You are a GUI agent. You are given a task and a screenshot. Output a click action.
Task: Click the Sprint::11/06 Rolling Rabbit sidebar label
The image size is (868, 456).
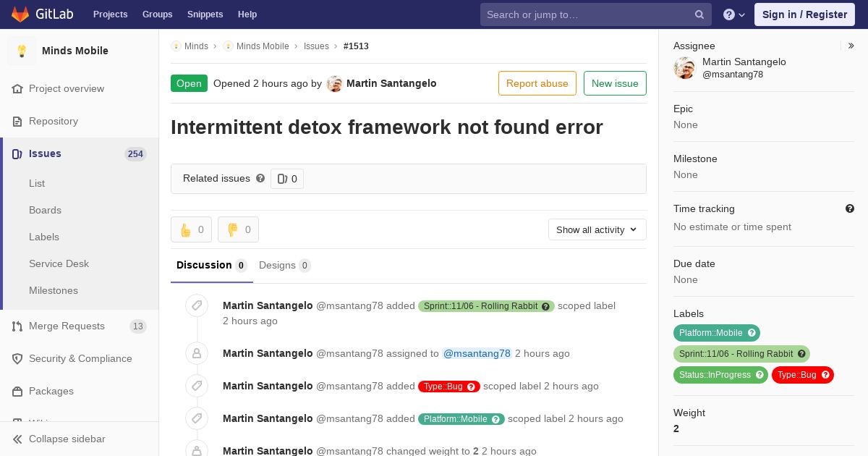coord(741,354)
